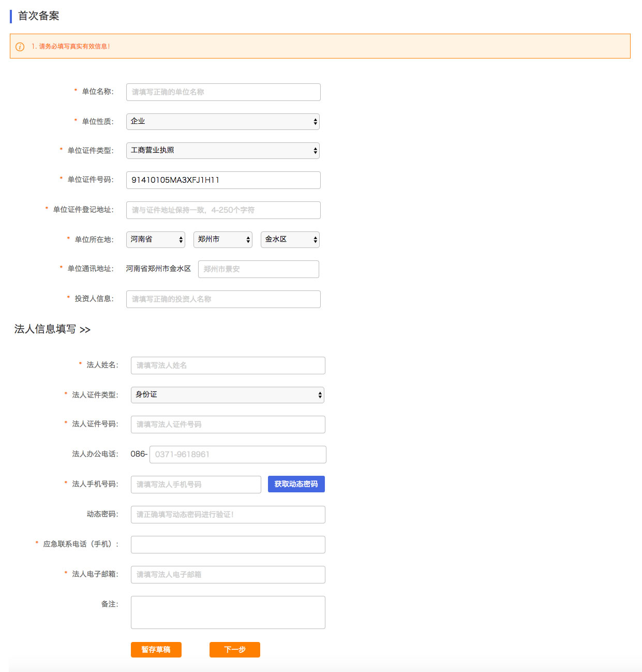This screenshot has height=672, width=642.
Task: Focus the 单位名称 input field
Action: pos(223,92)
